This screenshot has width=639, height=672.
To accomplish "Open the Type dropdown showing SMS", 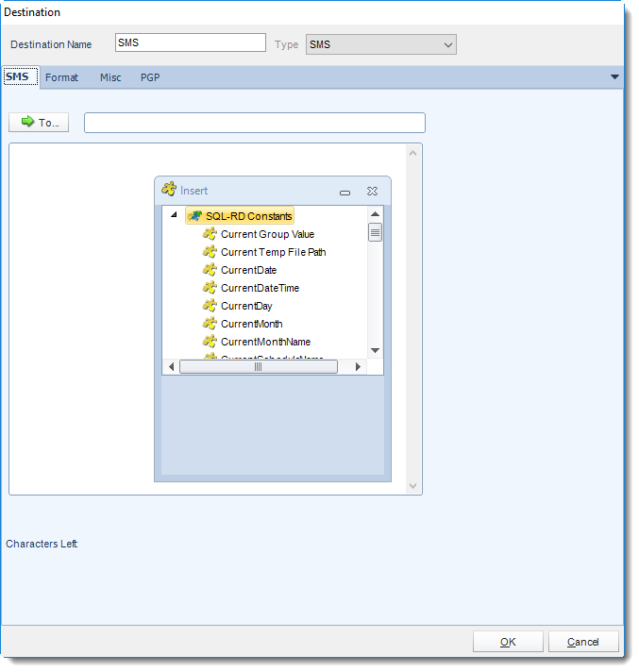I will tap(381, 44).
